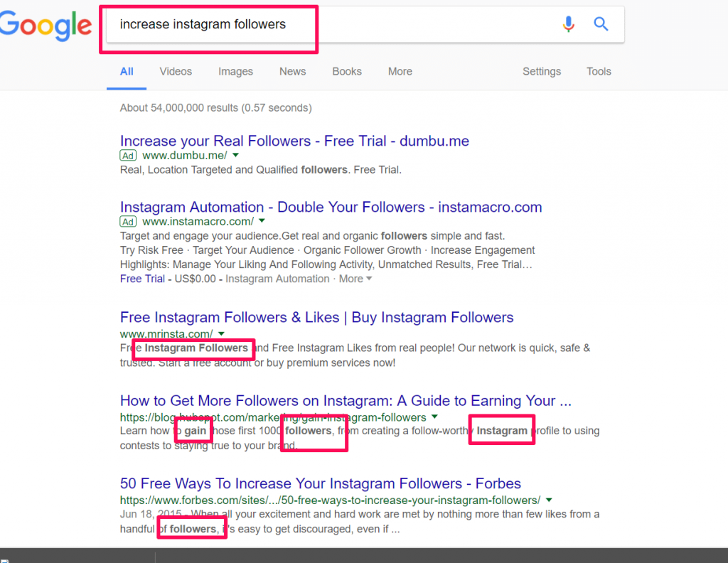Click the 'Real, Location Targeted and Qualified followers' snippet

pos(260,170)
